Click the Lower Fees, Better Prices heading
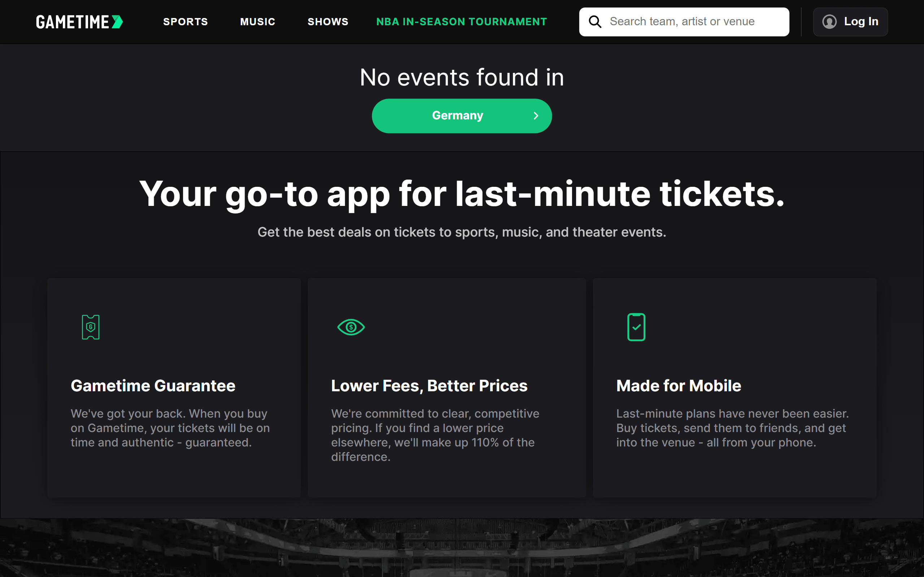Image resolution: width=924 pixels, height=577 pixels. (429, 386)
